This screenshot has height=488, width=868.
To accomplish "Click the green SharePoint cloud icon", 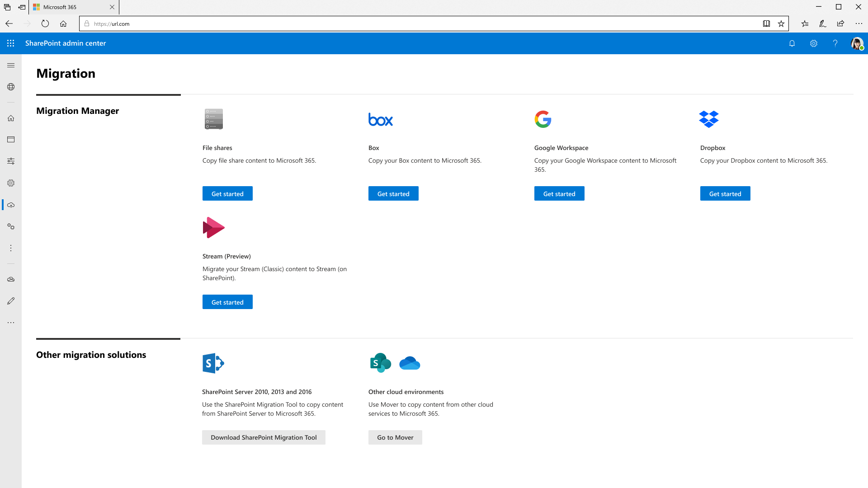I will click(381, 363).
